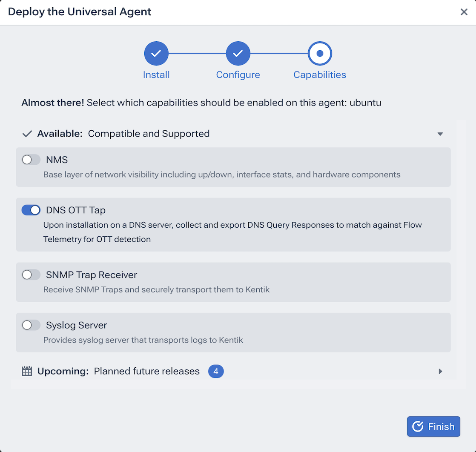Expand the Upcoming section with right arrow
The width and height of the screenshot is (476, 452).
(440, 371)
